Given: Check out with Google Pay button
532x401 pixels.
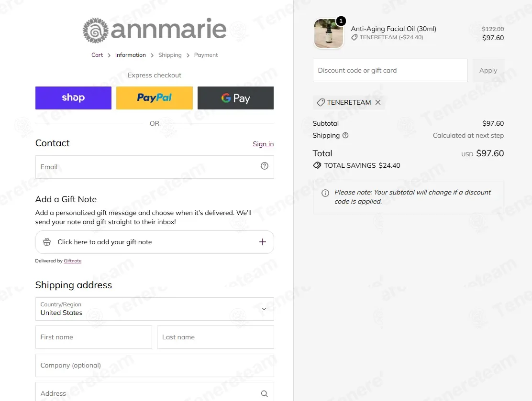Looking at the screenshot, I should click(235, 98).
